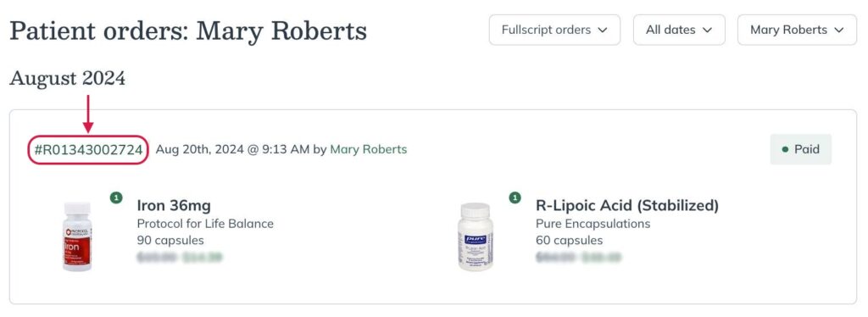The height and width of the screenshot is (317, 868).
Task: Click the green quantity badge beside Iron 36mg
Action: [116, 197]
